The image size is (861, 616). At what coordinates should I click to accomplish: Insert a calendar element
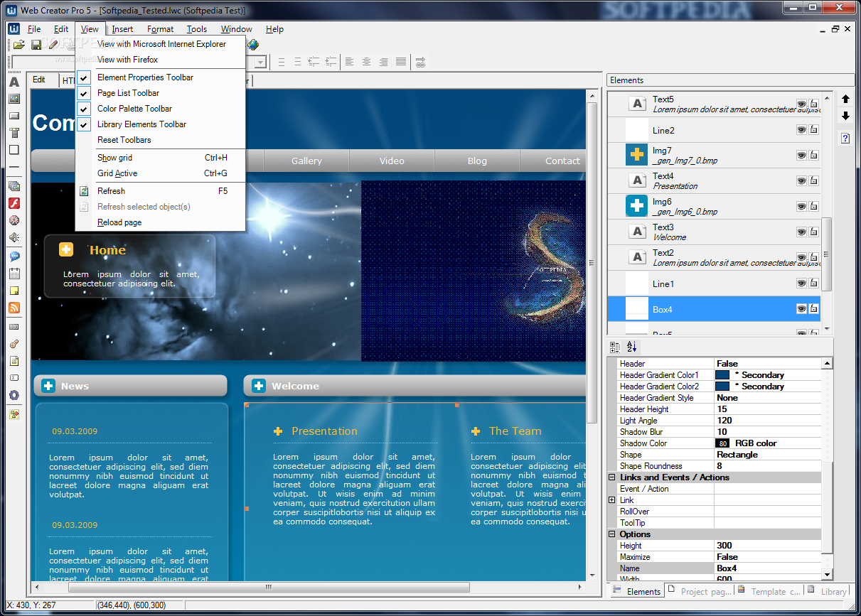tap(14, 274)
